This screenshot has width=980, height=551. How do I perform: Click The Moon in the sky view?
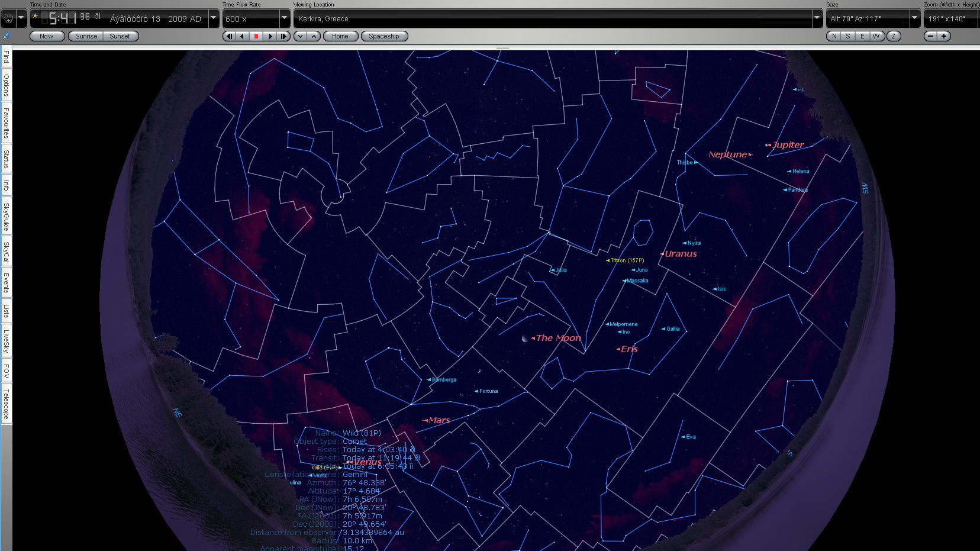coord(558,338)
